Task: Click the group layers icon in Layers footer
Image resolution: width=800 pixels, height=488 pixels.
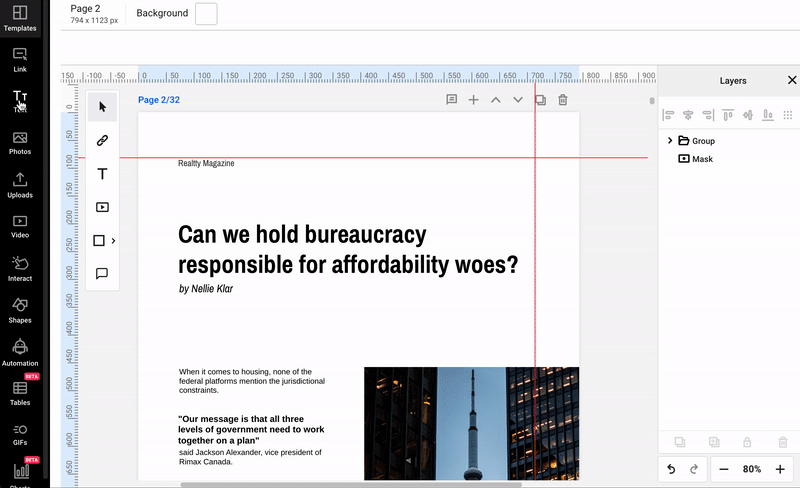Action: point(714,442)
